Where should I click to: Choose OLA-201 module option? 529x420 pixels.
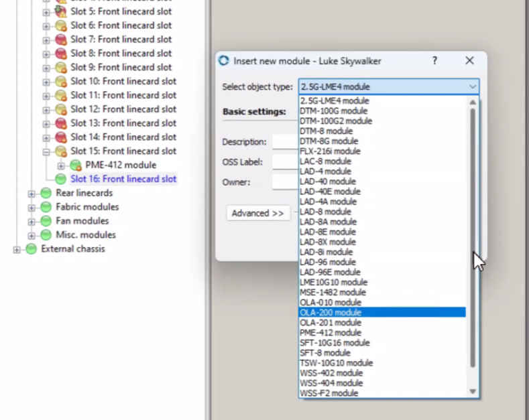pyautogui.click(x=383, y=323)
